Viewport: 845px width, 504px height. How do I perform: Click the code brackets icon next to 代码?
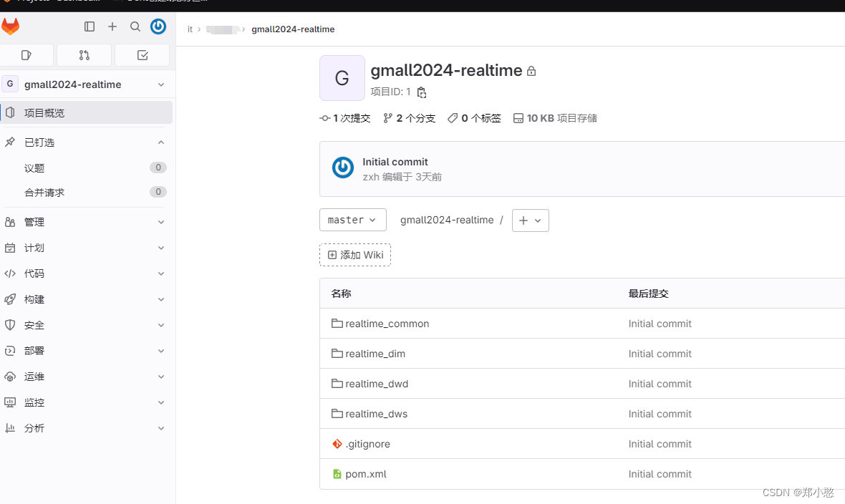point(10,273)
